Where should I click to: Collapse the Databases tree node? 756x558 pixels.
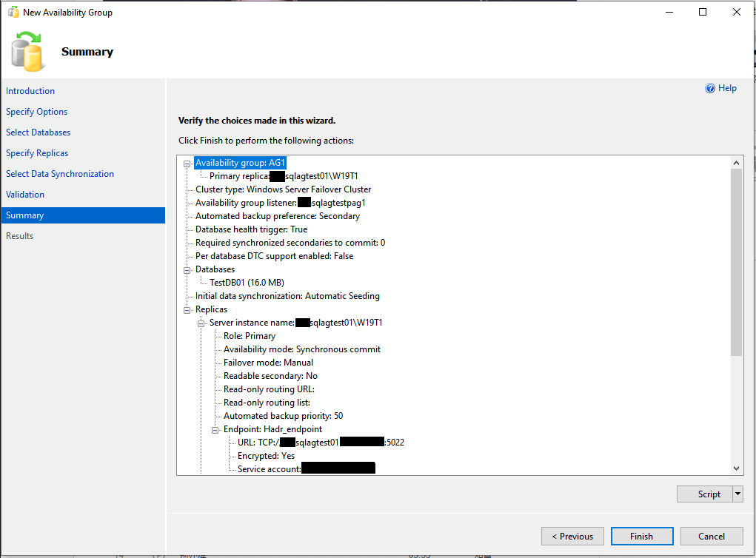(187, 270)
